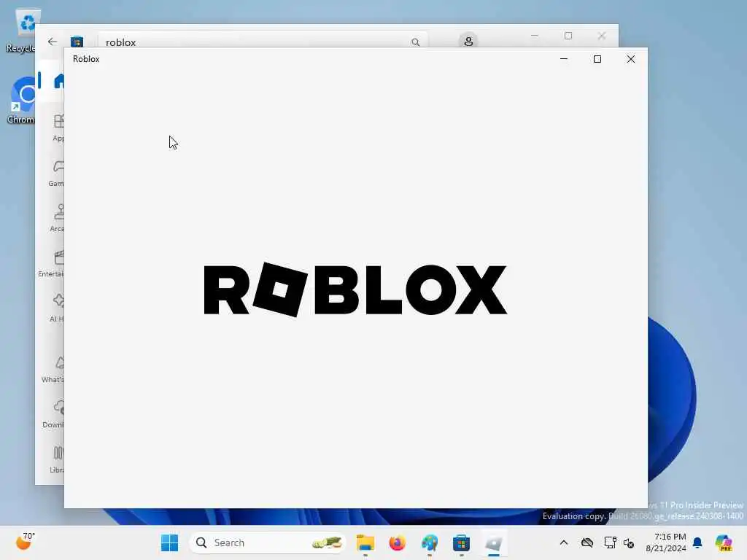Select the Recycle Bin desktop icon

21,31
